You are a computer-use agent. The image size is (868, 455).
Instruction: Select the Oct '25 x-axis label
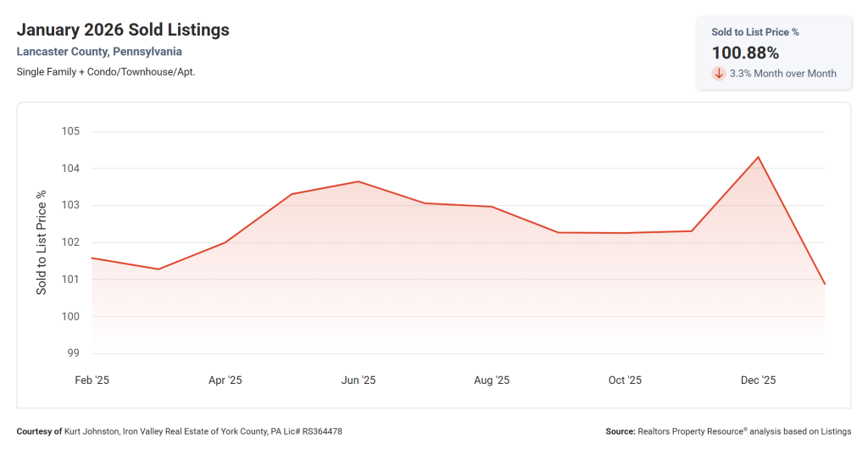click(x=625, y=380)
